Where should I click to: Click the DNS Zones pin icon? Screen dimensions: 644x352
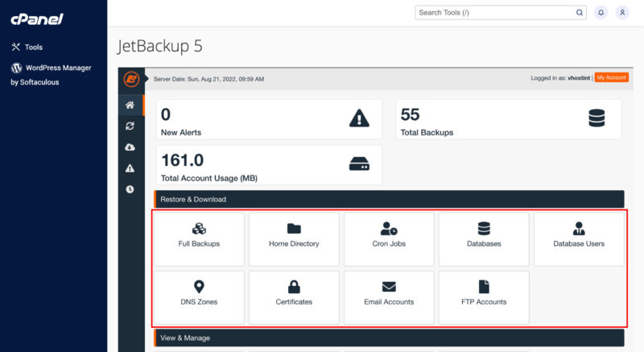[199, 287]
